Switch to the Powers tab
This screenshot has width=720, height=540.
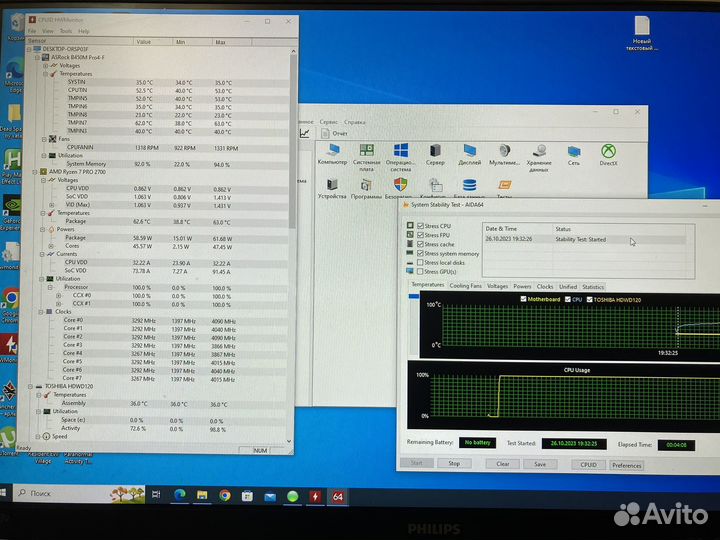(x=522, y=286)
